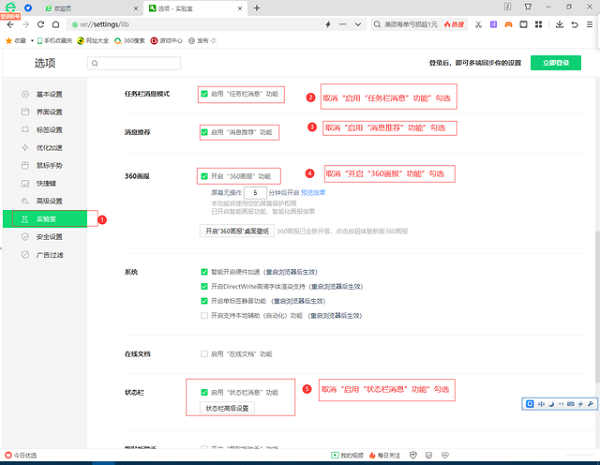This screenshot has height=465, width=600.
Task: Click the 预览效果 link
Action: [313, 193]
